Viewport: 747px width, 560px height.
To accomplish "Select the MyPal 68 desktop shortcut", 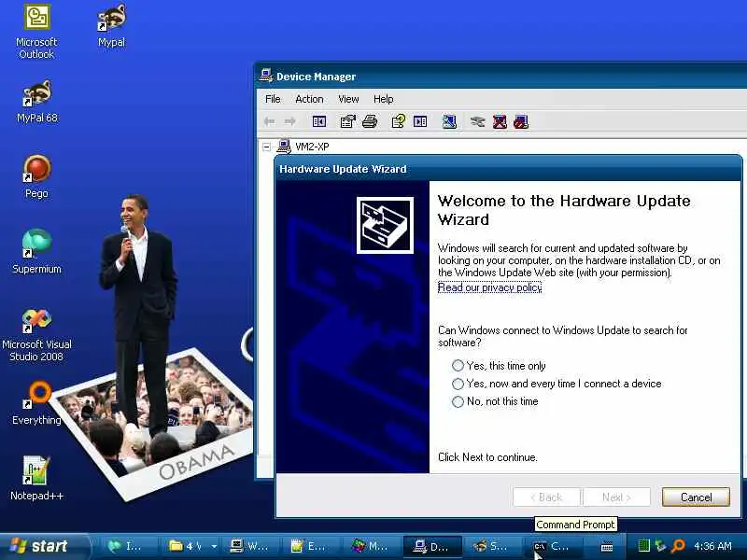I will tap(36, 102).
